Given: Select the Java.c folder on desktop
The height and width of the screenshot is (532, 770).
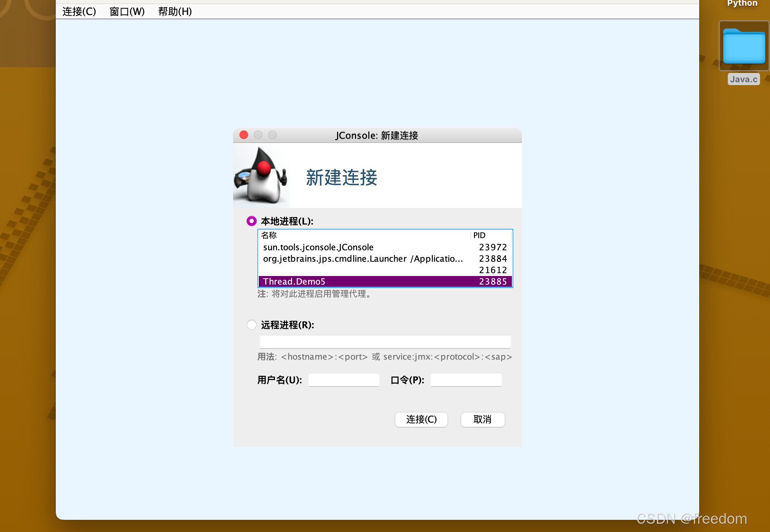Looking at the screenshot, I should click(744, 52).
